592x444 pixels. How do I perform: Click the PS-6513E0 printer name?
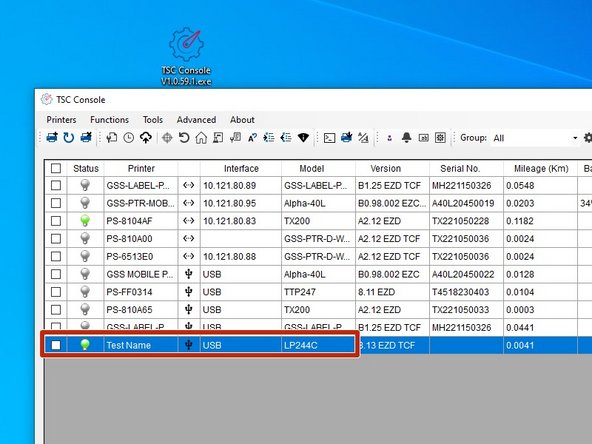click(x=130, y=256)
